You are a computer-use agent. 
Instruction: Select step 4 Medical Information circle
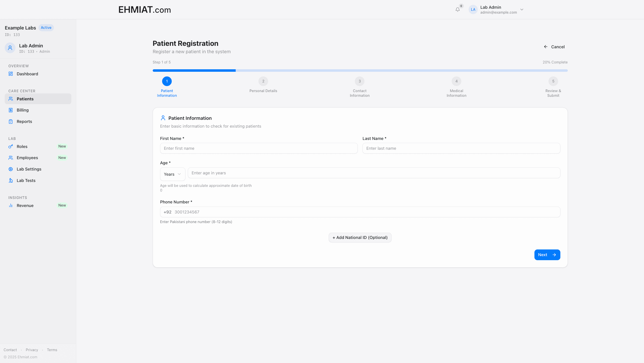point(456,81)
